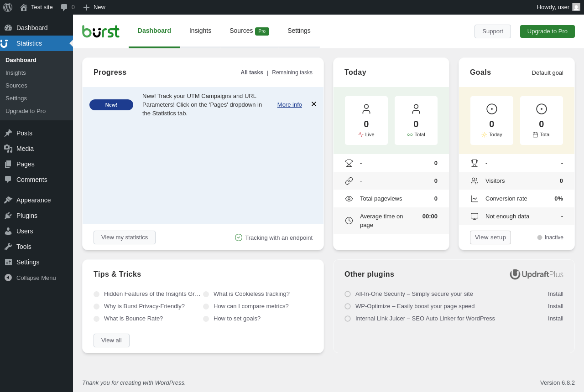The height and width of the screenshot is (392, 584).
Task: Click the blue New! badge
Action: 111,105
